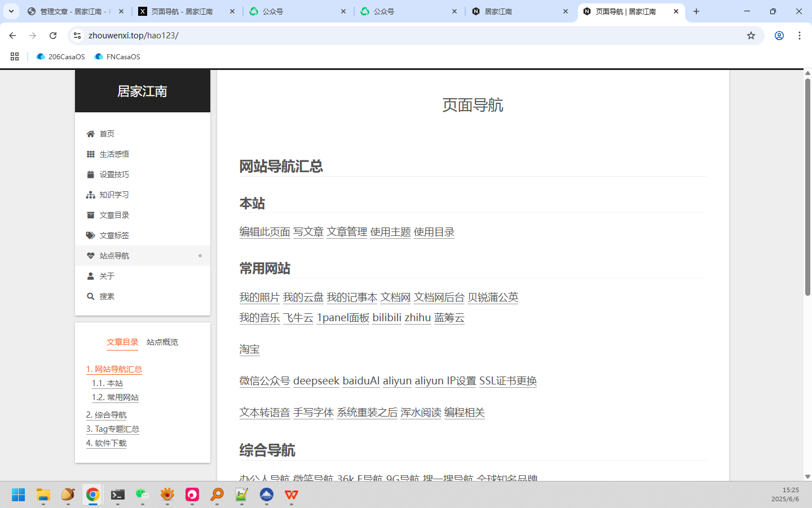Jump to 1.2. 常用网站 in contents
This screenshot has width=812, height=508.
click(x=115, y=397)
